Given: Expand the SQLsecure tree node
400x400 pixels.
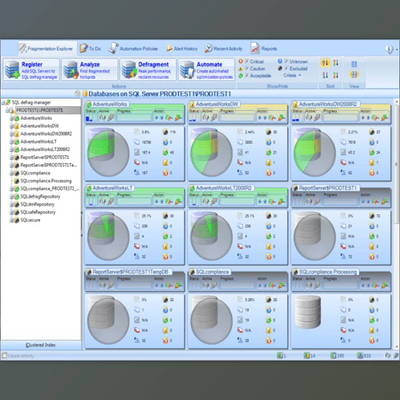Looking at the screenshot, I should (x=11, y=220).
